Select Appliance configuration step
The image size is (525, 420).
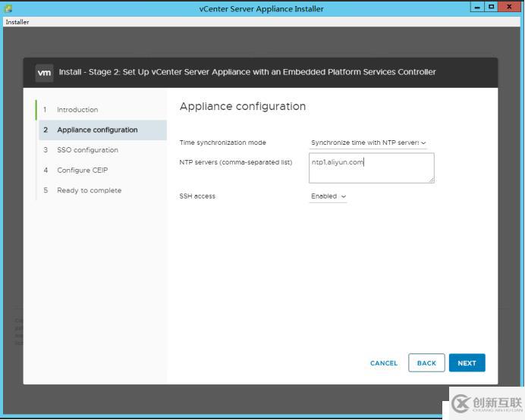[x=102, y=130]
